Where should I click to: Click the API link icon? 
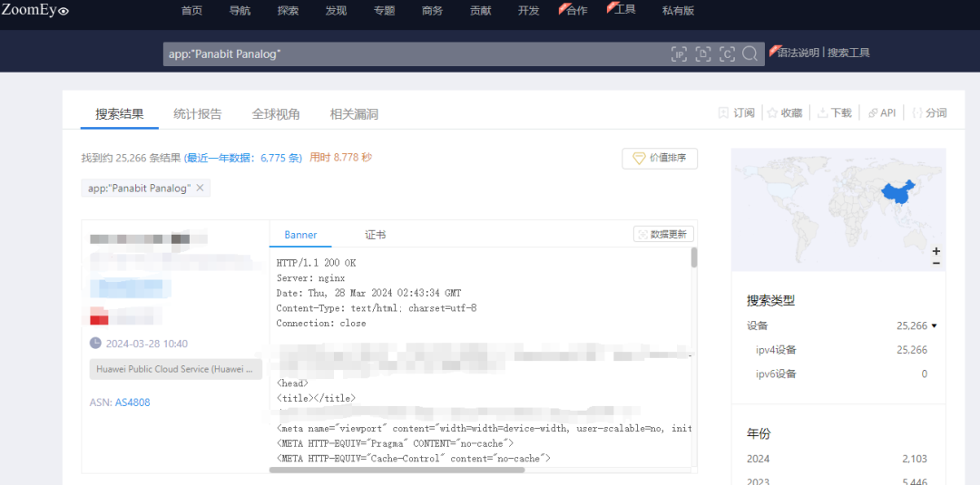tap(873, 113)
